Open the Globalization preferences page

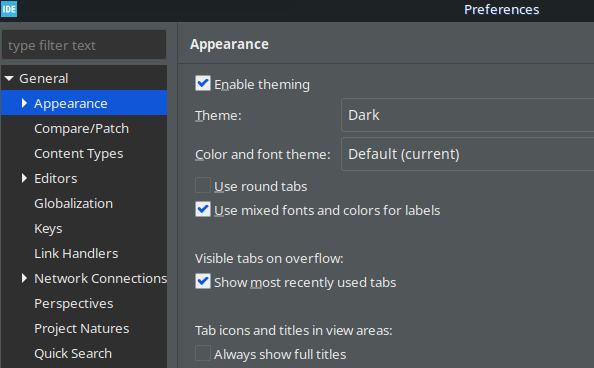73,204
